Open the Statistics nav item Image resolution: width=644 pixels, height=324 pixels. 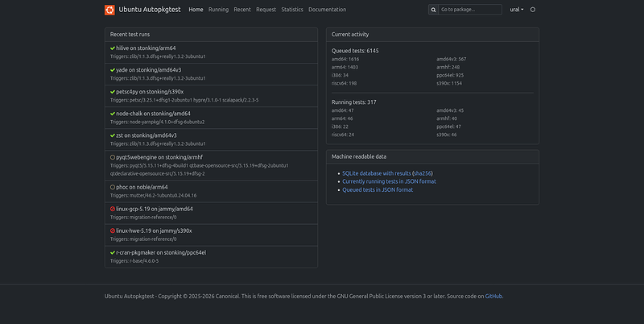292,10
